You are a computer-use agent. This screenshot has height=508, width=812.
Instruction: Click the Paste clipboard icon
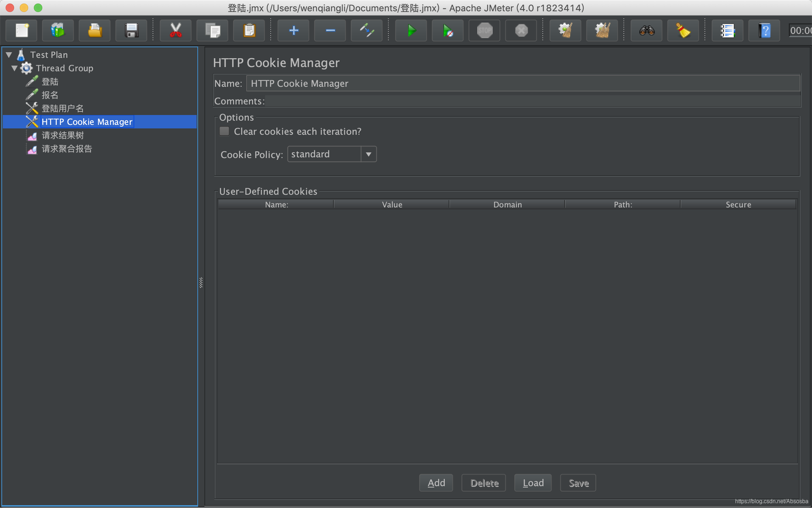pos(249,30)
